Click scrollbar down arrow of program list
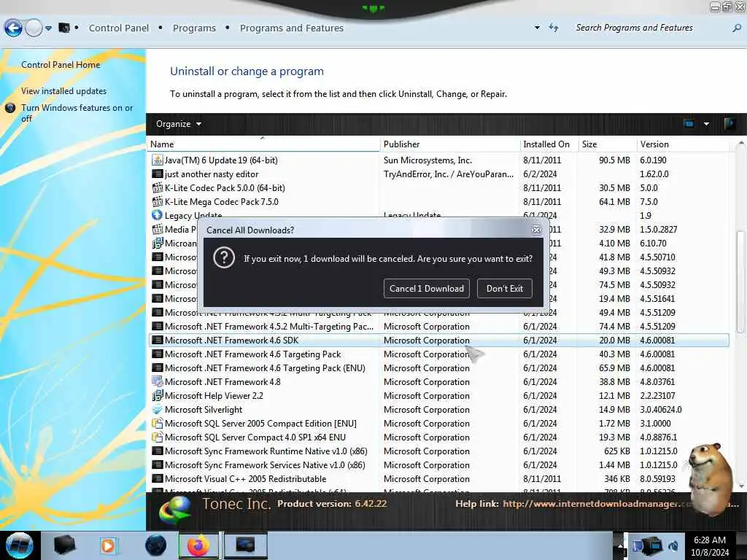The width and height of the screenshot is (747, 560). tap(741, 486)
